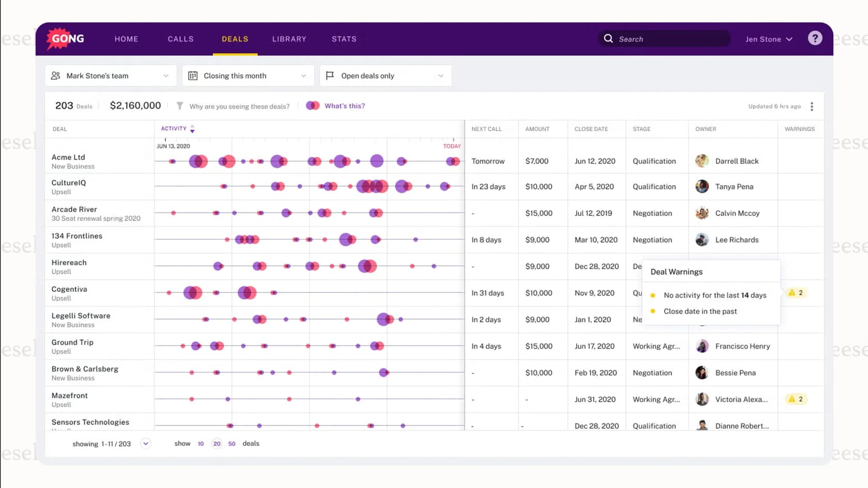The width and height of the screenshot is (868, 488).
Task: Show 50 deals per page
Action: pos(232,444)
